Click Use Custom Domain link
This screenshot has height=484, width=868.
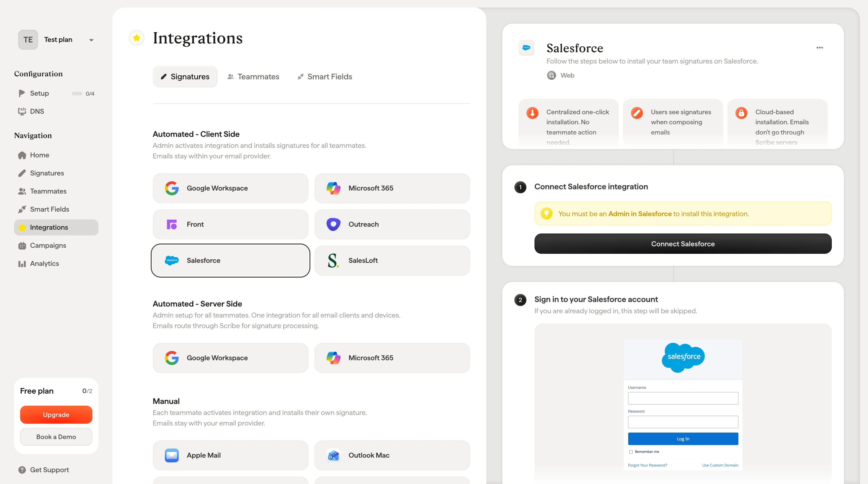point(720,465)
